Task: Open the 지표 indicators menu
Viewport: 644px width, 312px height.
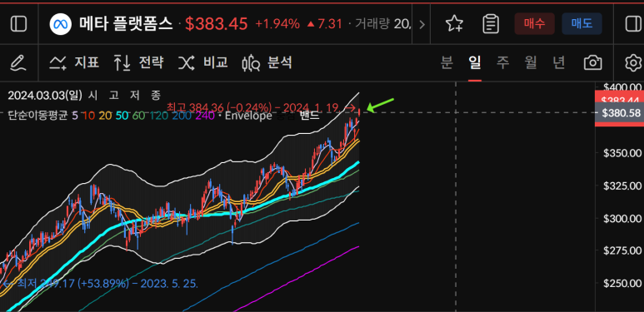Action: click(74, 62)
